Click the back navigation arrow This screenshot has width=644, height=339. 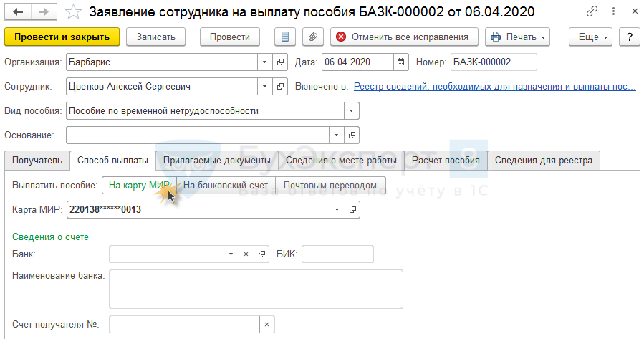click(x=17, y=12)
